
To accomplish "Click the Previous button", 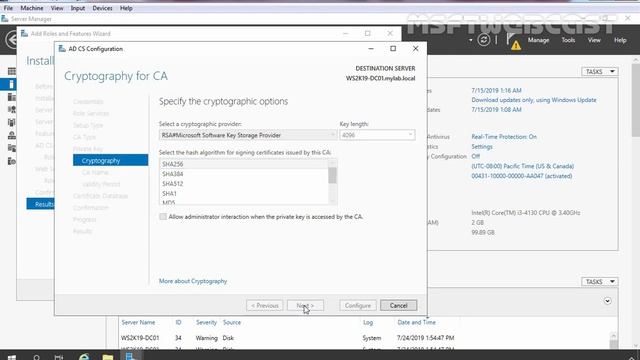I will (264, 305).
